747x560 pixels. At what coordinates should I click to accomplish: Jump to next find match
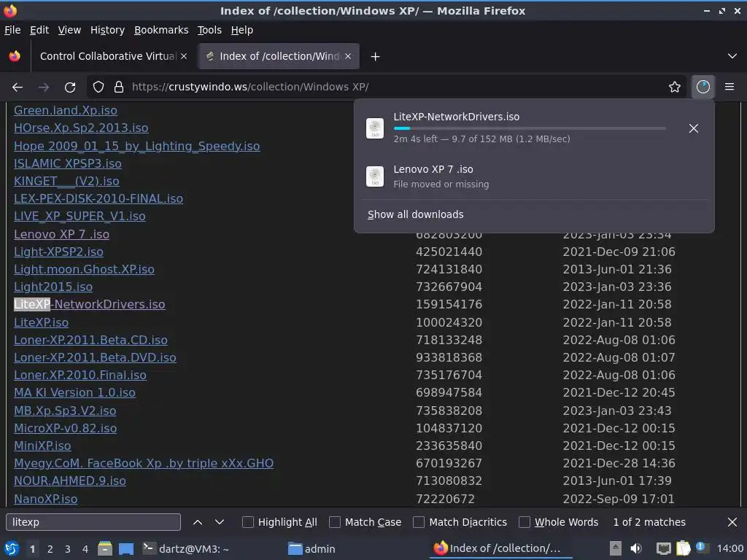[220, 522]
